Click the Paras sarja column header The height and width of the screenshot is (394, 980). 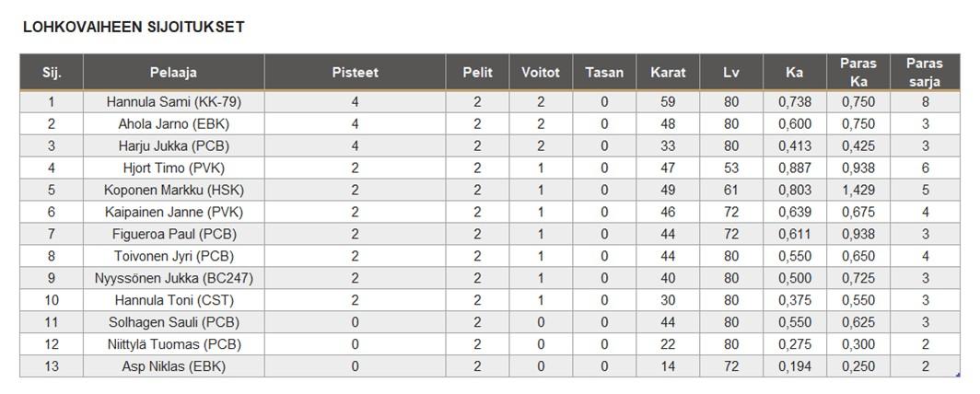[x=925, y=72]
